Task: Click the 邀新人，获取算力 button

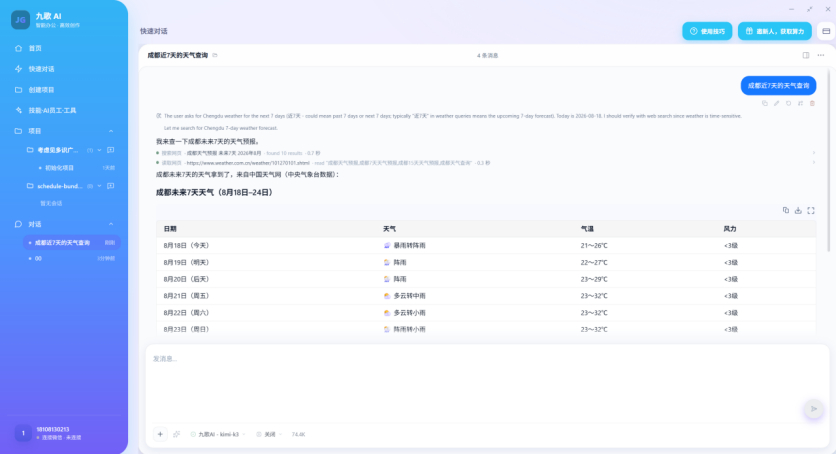Action: tap(775, 31)
